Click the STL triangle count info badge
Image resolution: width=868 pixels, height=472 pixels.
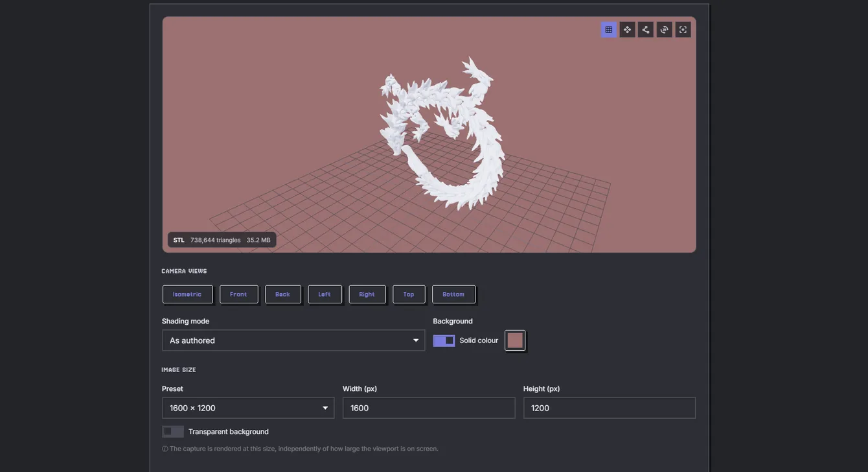click(x=222, y=240)
